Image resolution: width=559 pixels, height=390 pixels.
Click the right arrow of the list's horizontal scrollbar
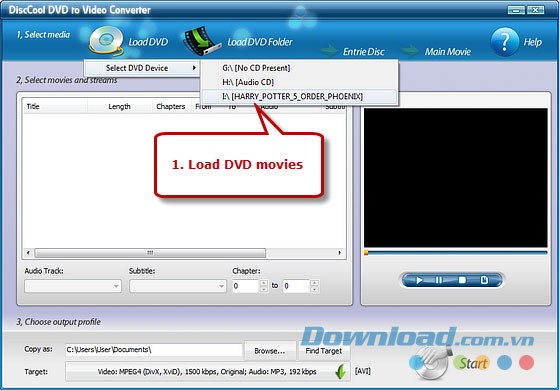coord(339,253)
